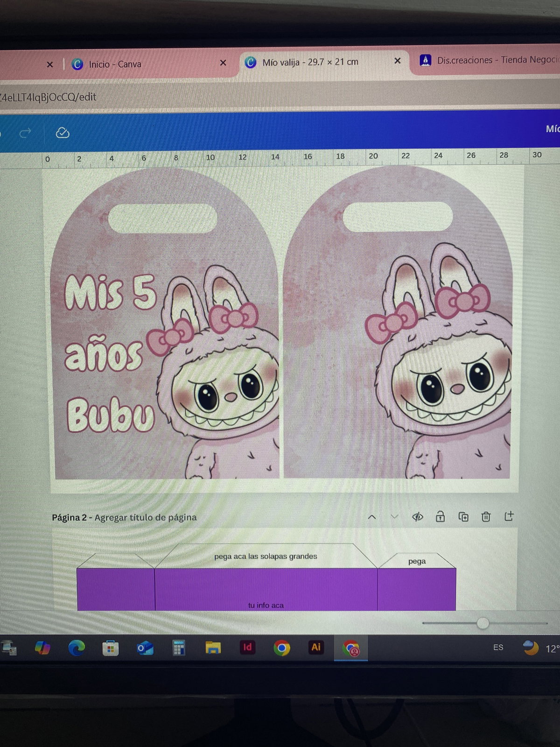This screenshot has width=560, height=747.
Task: Click the "Agregar título de página" field
Action: tap(146, 517)
